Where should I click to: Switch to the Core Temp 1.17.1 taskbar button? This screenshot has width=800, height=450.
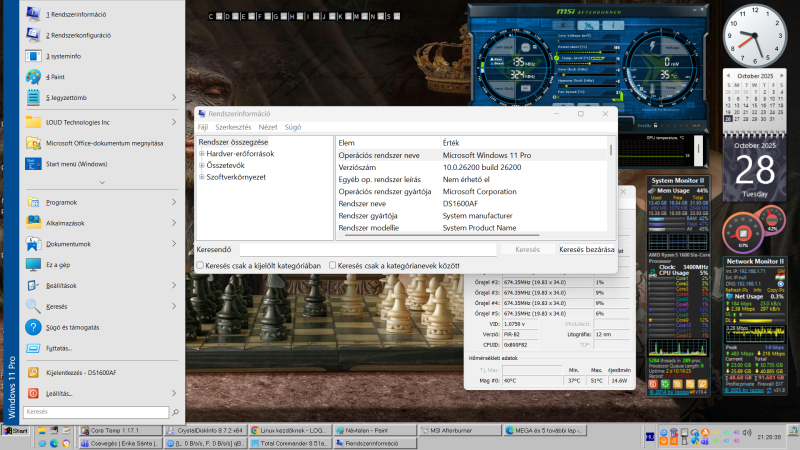(120, 430)
